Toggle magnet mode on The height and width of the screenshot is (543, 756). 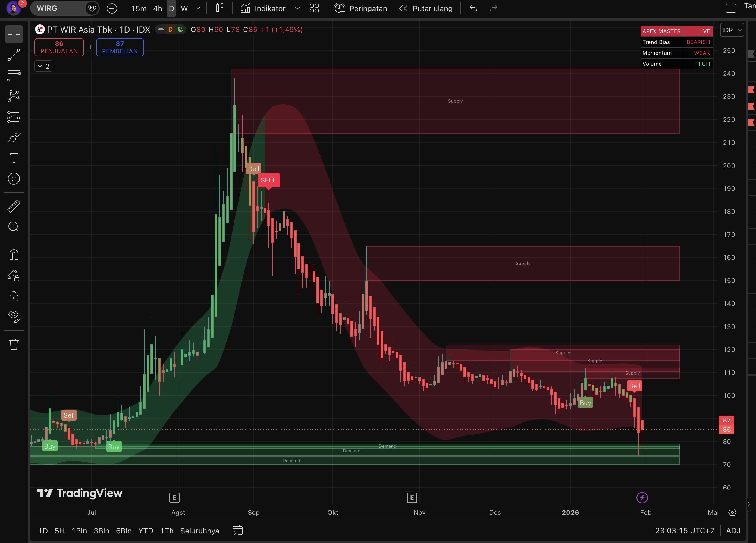(x=14, y=255)
